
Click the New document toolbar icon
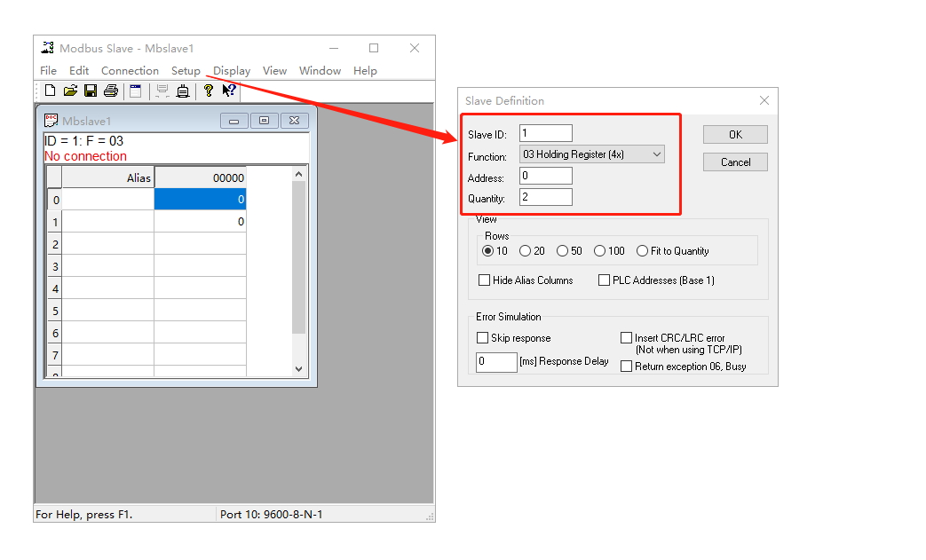coord(50,91)
